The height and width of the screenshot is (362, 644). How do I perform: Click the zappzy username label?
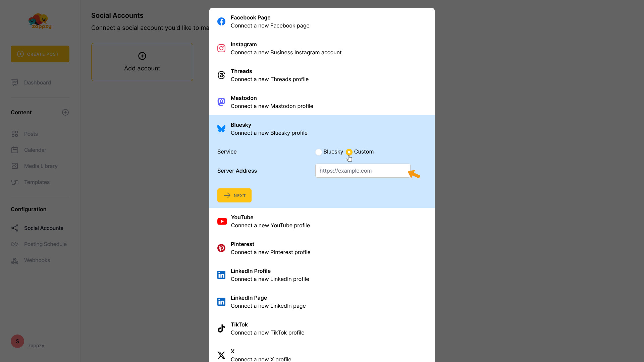tap(36, 346)
